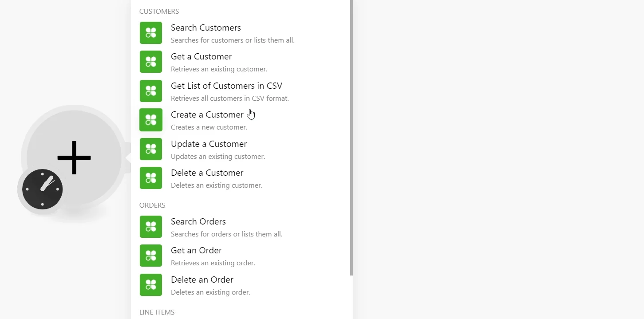Click the CUSTOMERS section heading
644x319 pixels.
click(159, 11)
